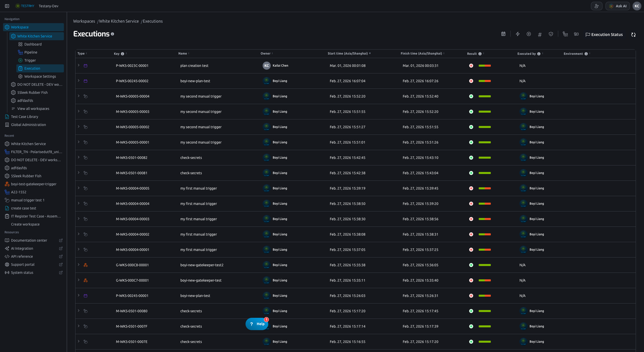Screen dimensions: 644x352
Task: Select White Kitchen Service in the navigation tree
Action: click(x=36, y=36)
